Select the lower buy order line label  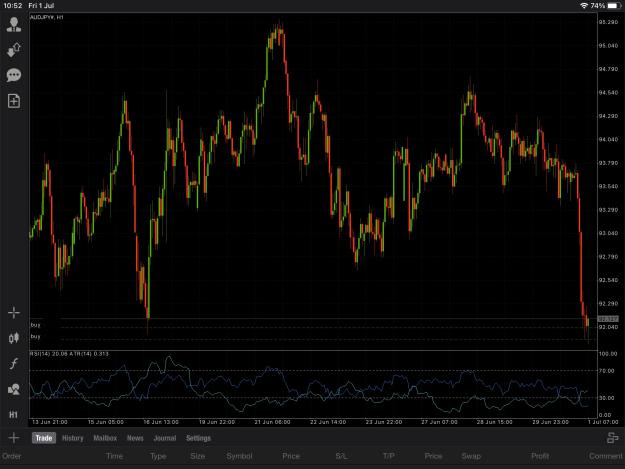coord(35,337)
